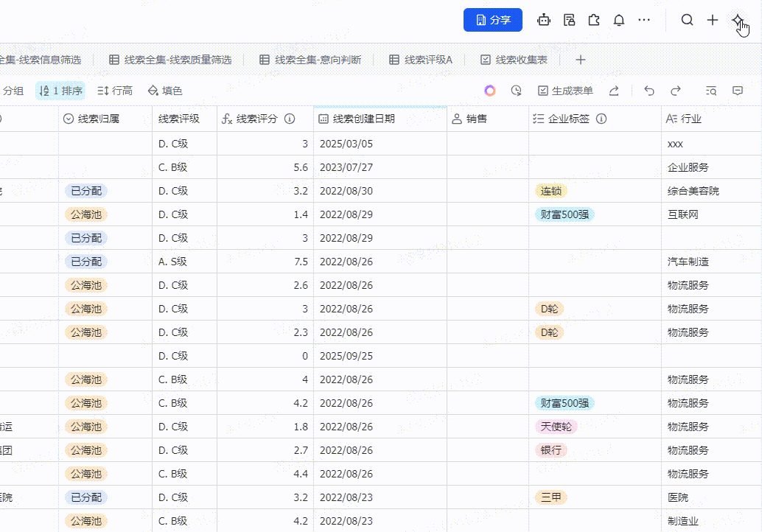
Task: Click the 天使轮 enterprise tag
Action: pos(556,427)
